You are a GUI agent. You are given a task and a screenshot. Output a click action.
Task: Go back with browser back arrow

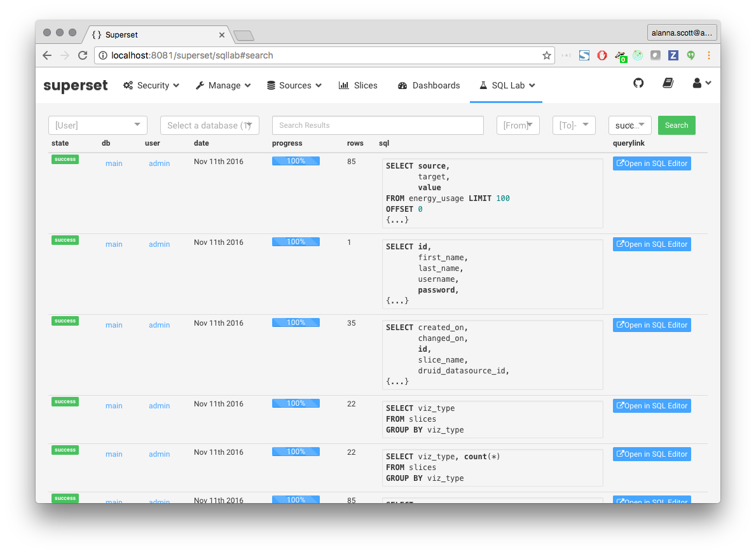[x=47, y=55]
